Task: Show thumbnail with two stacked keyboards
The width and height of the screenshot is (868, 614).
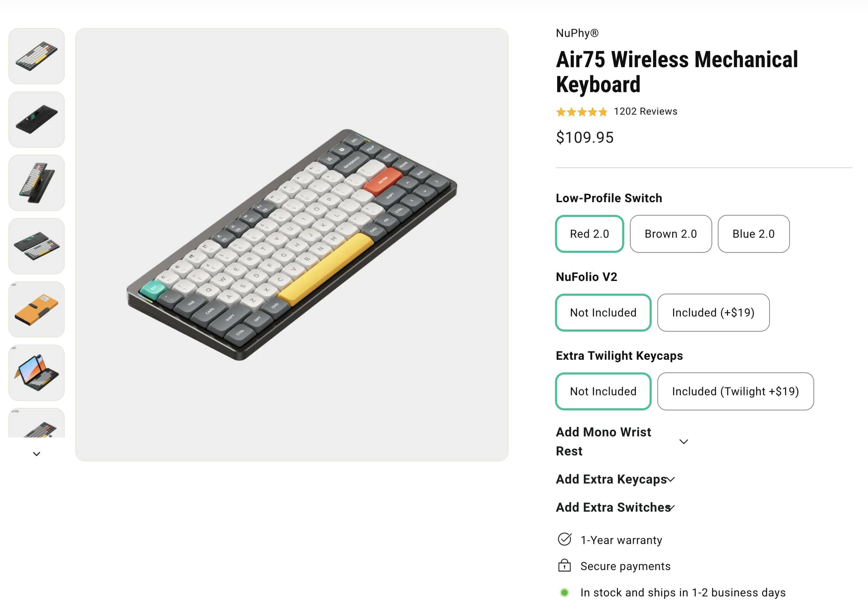Action: click(36, 246)
